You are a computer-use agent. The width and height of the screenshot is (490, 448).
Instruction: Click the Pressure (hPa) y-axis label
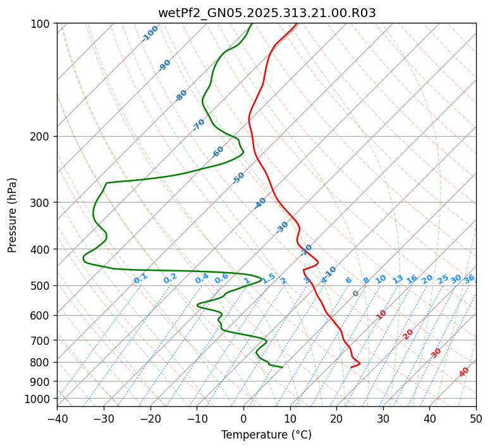point(13,215)
